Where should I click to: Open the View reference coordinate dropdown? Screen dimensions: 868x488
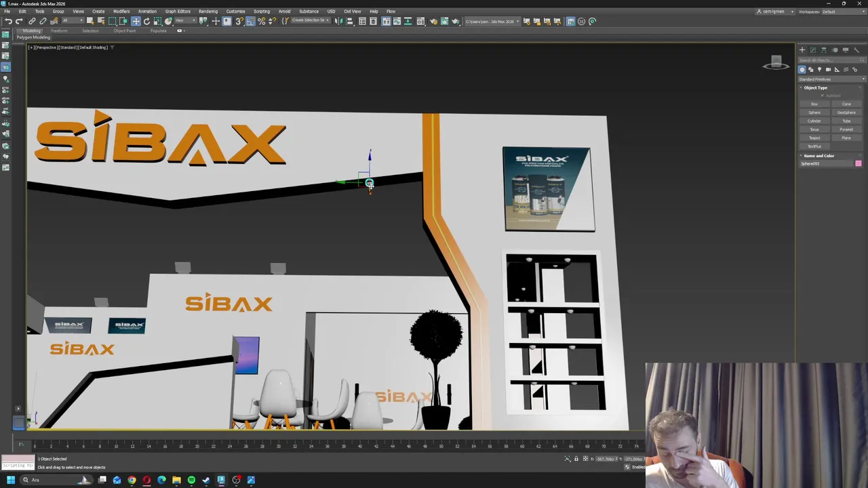pos(186,21)
